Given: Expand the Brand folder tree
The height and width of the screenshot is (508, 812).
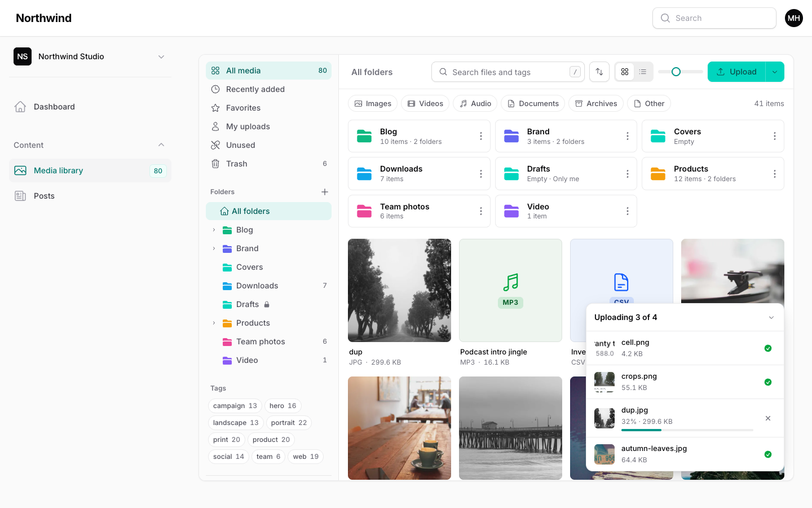Looking at the screenshot, I should pos(214,248).
